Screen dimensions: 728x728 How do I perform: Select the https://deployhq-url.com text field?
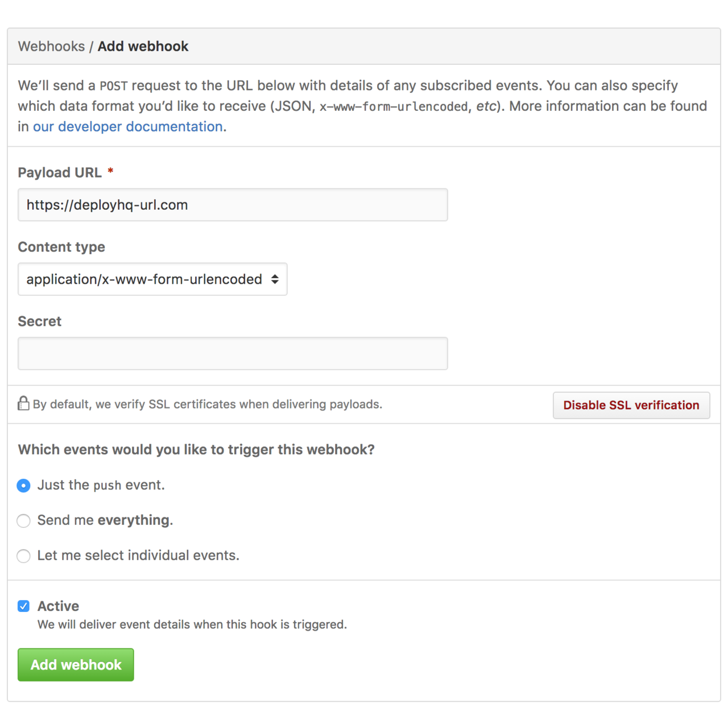[x=233, y=205]
